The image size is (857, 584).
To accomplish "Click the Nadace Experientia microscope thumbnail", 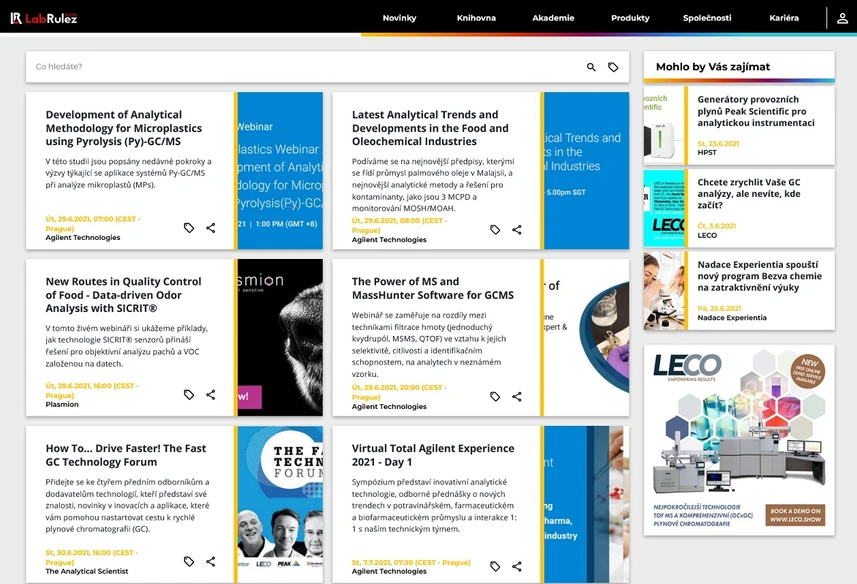I will click(664, 291).
